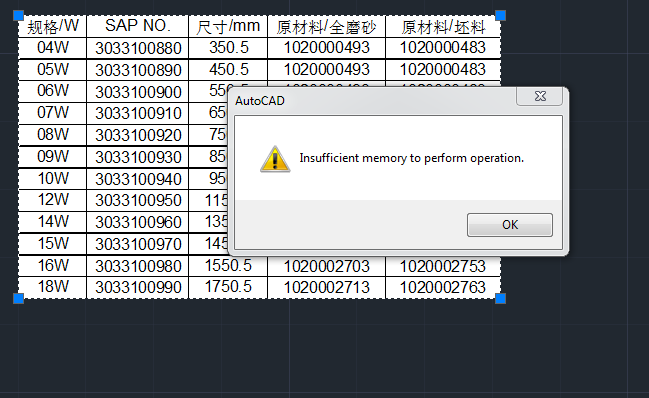
Task: Click cell 3033100950
Action: click(138, 201)
